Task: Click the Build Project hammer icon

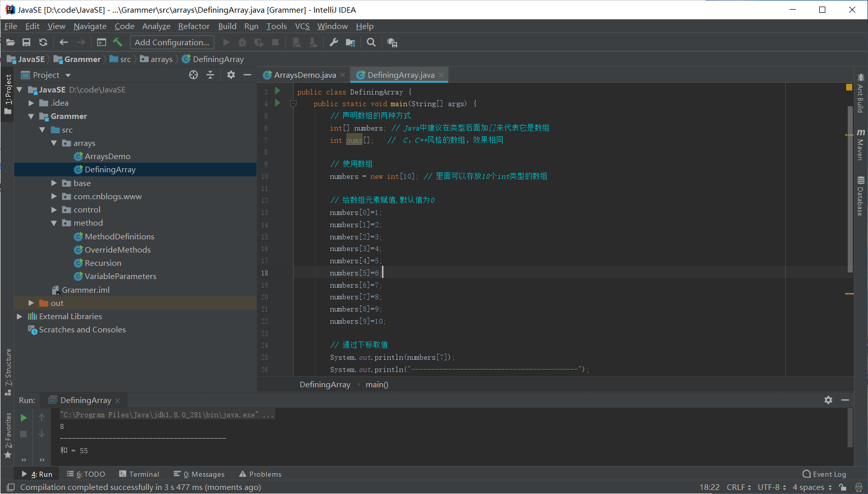Action: tap(118, 43)
